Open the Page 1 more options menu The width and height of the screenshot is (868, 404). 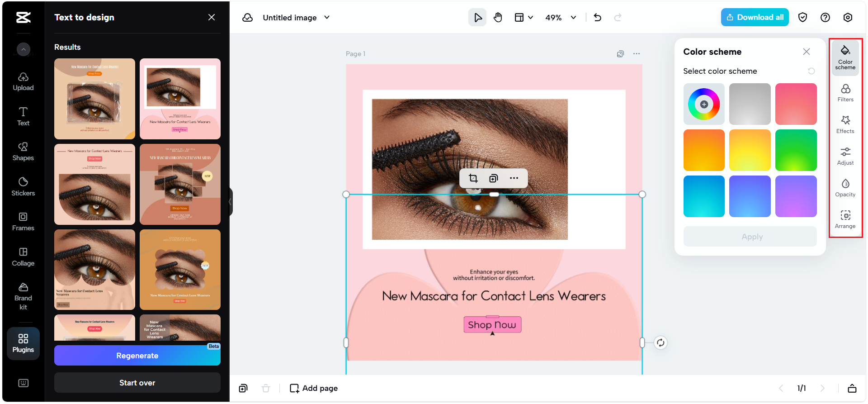[637, 54]
